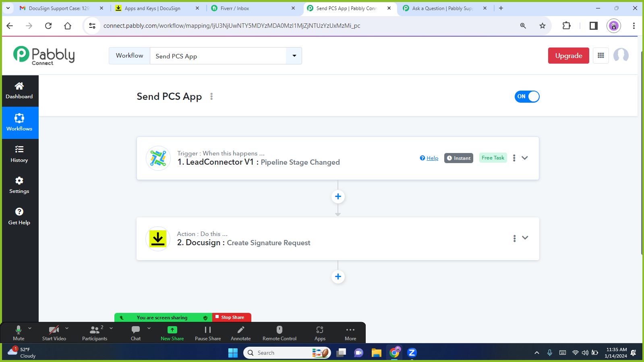Click New Share in Zoom toolbar
Screen dimensions: 644x362
pos(172,333)
